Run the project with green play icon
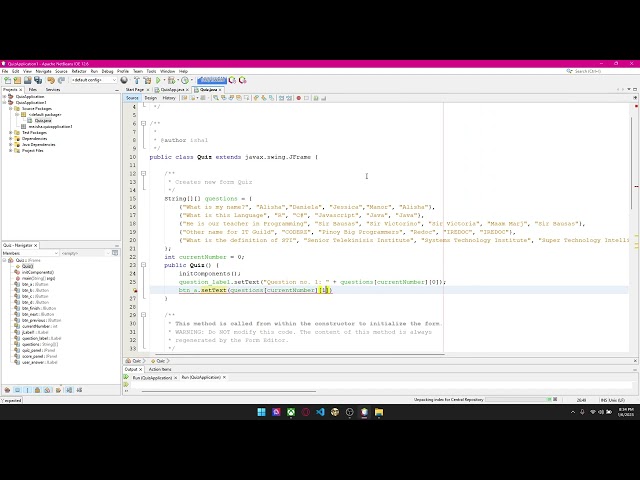The height and width of the screenshot is (480, 640). (158, 80)
